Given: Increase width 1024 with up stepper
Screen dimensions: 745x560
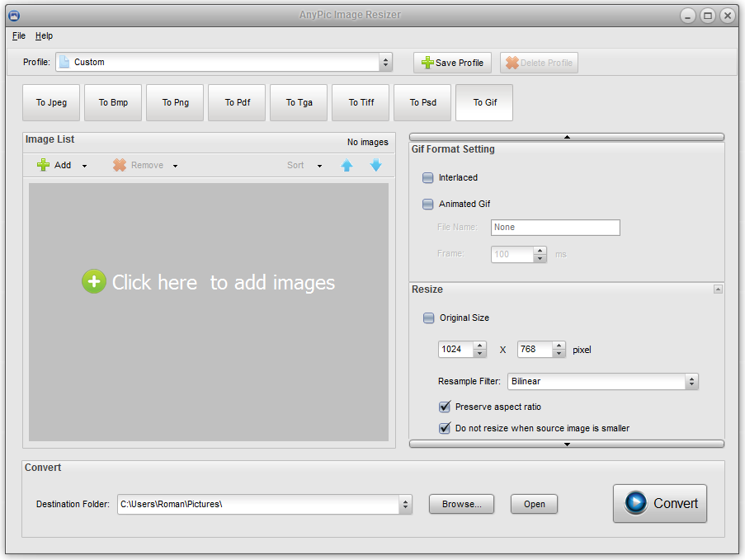Looking at the screenshot, I should tap(480, 346).
